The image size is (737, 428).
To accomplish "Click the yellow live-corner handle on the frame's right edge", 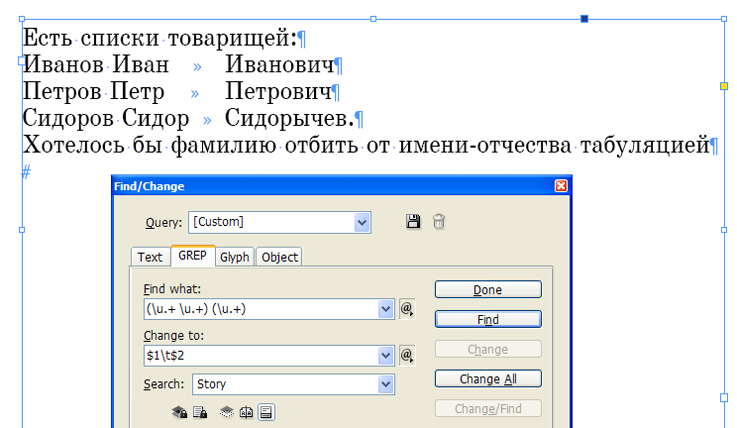I will pyautogui.click(x=724, y=86).
